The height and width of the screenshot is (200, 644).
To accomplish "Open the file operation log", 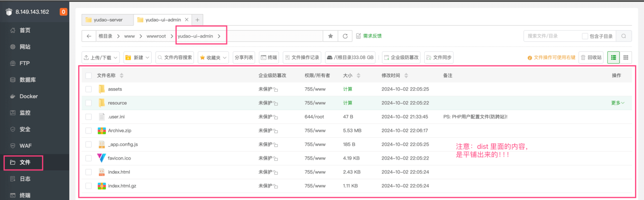I will click(x=302, y=58).
